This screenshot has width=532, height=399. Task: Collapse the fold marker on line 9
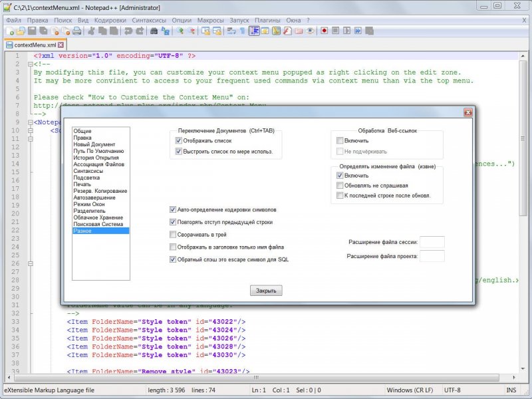click(30, 122)
